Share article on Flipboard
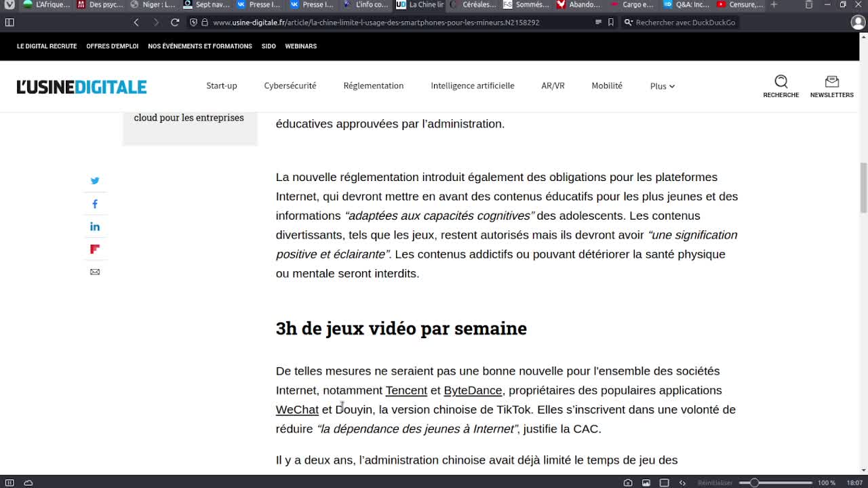Viewport: 868px width, 488px height. tap(95, 249)
